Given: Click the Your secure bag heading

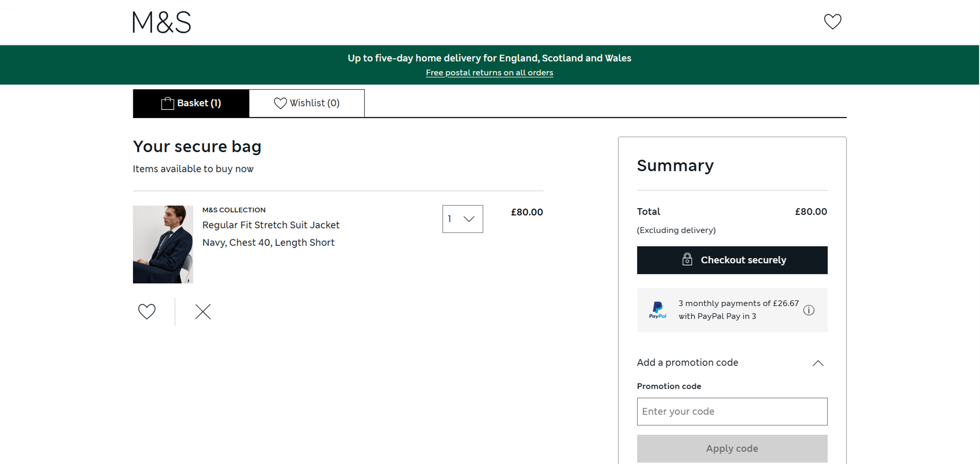Looking at the screenshot, I should [197, 146].
